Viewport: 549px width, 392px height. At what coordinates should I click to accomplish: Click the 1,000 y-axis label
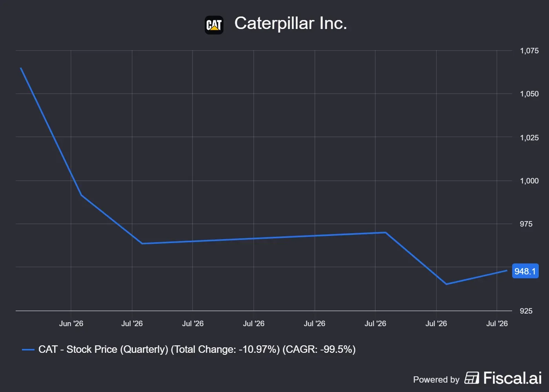tap(529, 181)
